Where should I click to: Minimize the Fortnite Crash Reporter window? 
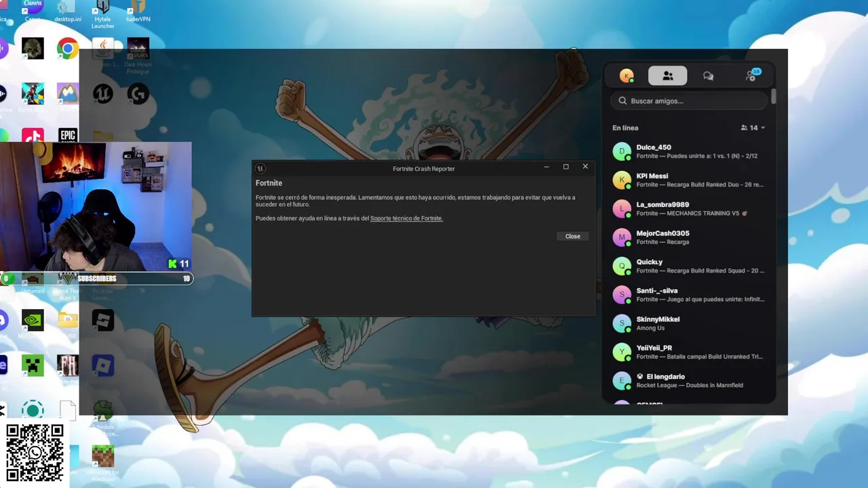tap(547, 167)
